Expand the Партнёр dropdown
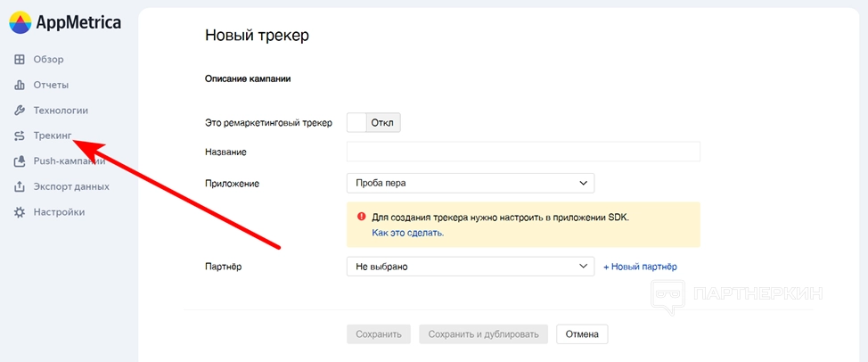The width and height of the screenshot is (868, 362). click(470, 266)
